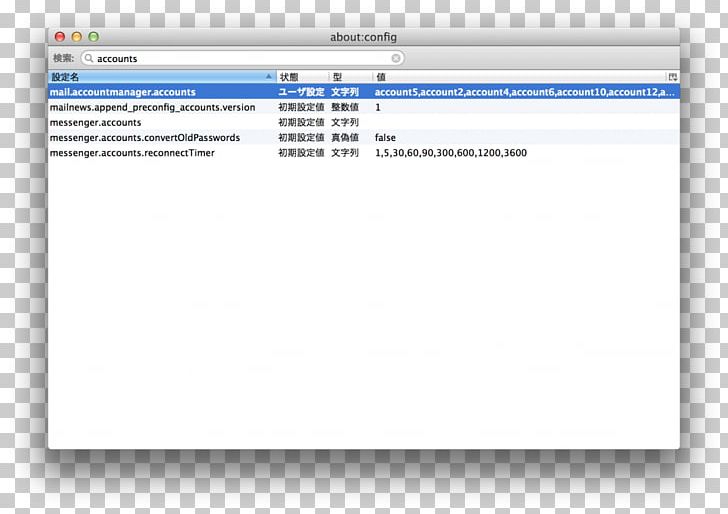728x514 pixels.
Task: Click the 真偽値 type cell
Action: point(345,137)
